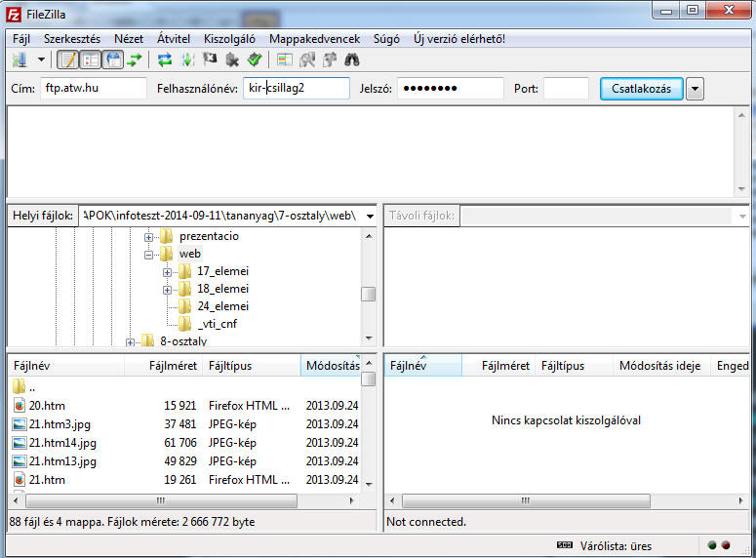
Task: Click the Cím host input field
Action: tap(94, 88)
